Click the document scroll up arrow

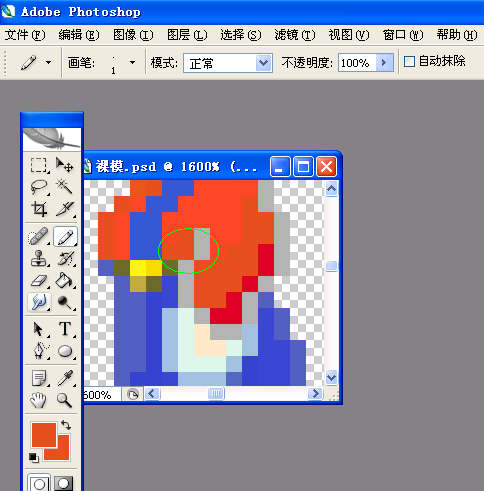pos(331,189)
